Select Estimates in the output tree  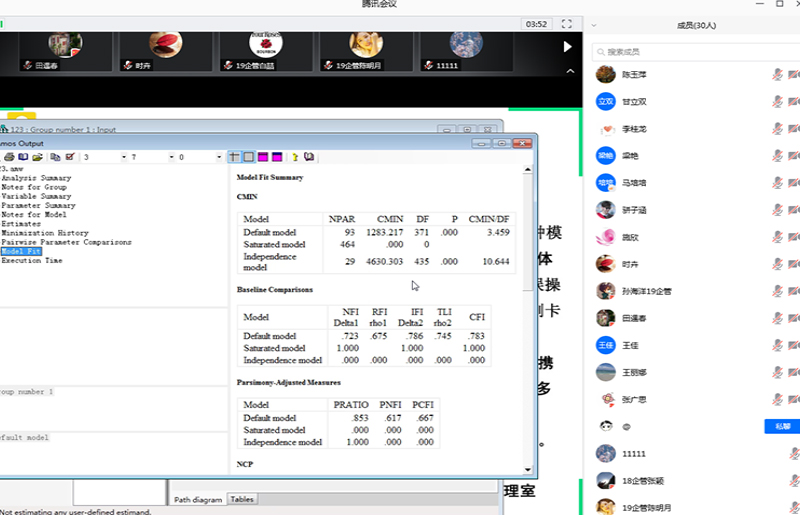click(21, 224)
